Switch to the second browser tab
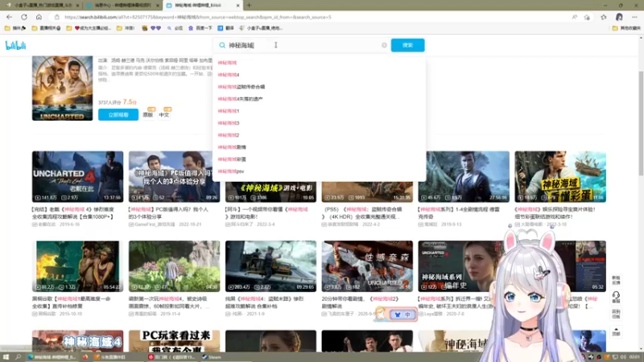644x362 pixels. pyautogui.click(x=122, y=6)
